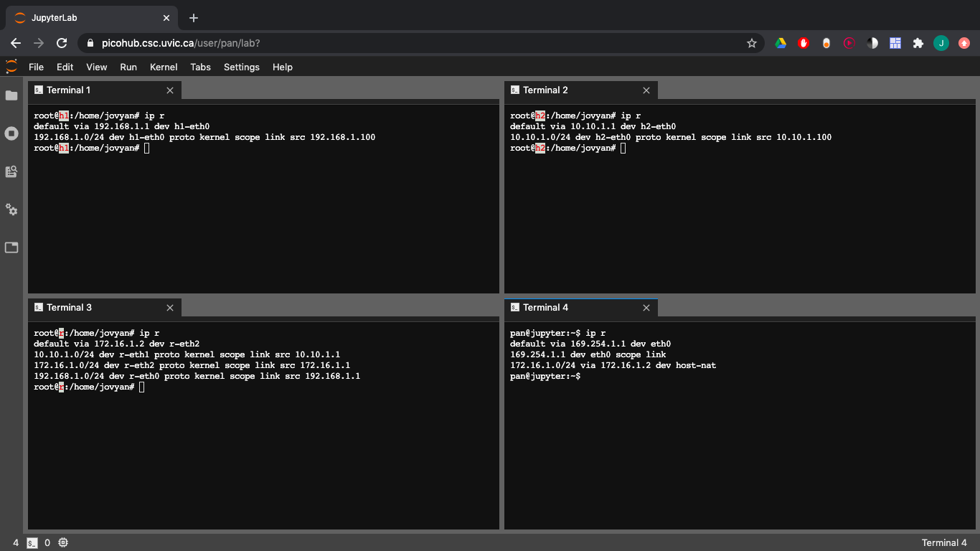Bookmark this page with the star icon

pyautogui.click(x=752, y=43)
